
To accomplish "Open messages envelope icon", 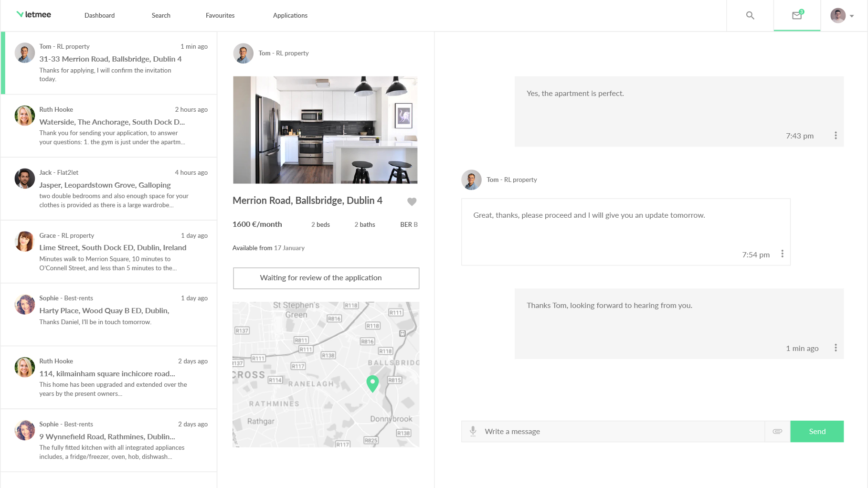I will (x=797, y=15).
